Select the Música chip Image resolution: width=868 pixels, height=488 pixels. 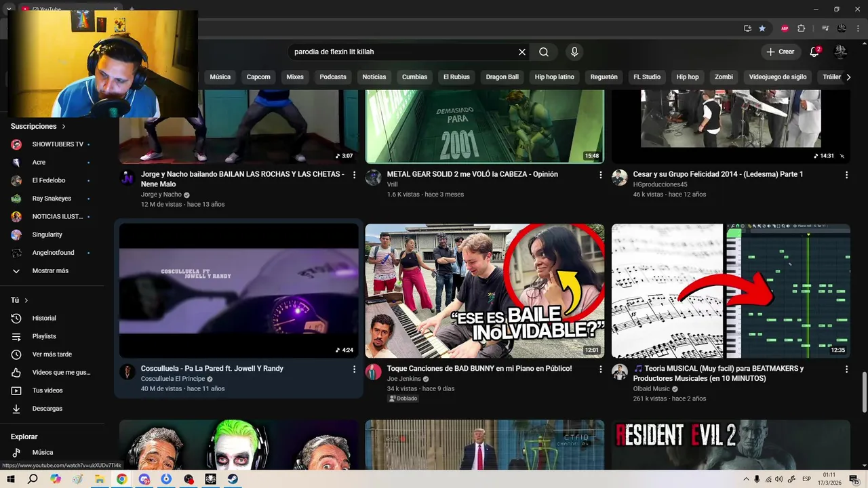tap(220, 77)
